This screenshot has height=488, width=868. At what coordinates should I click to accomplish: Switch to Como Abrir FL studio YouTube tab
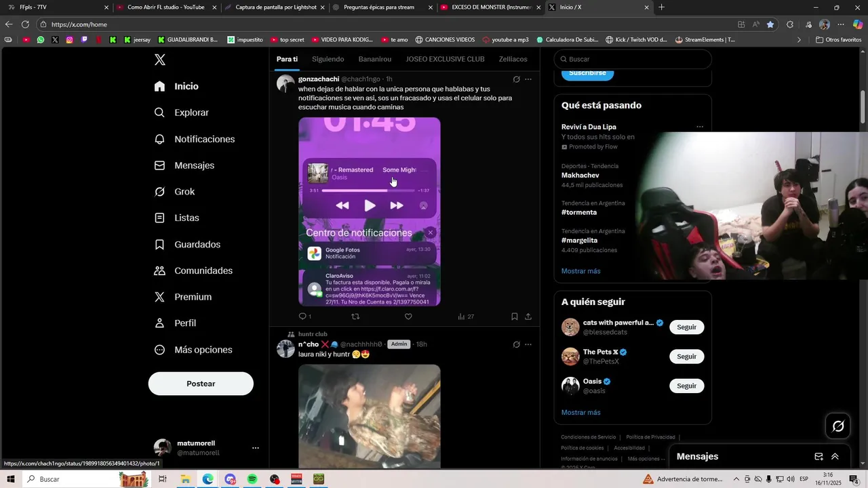point(166,7)
